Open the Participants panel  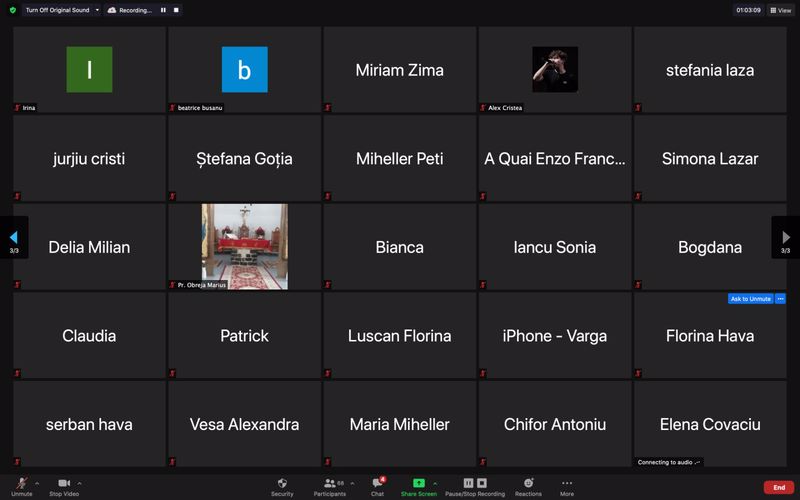point(330,483)
